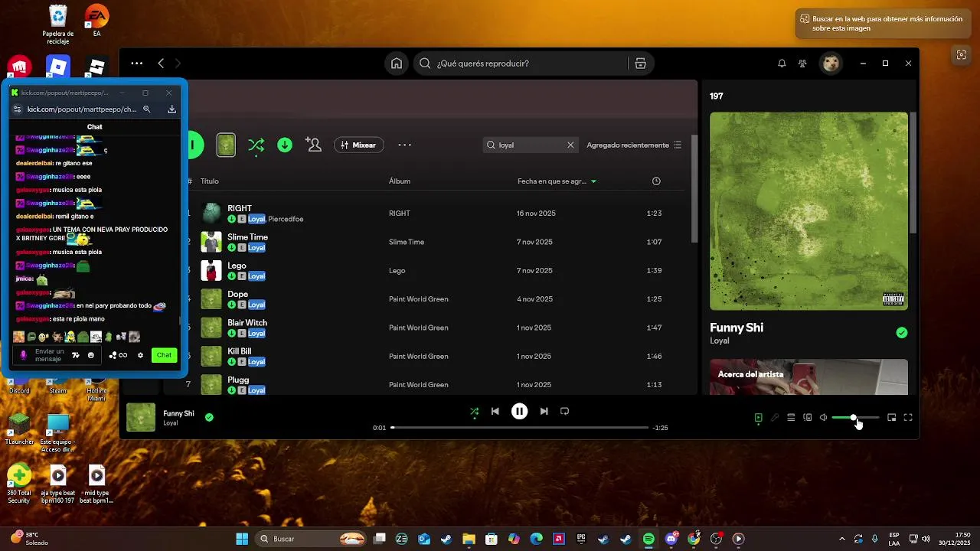This screenshot has height=551, width=980.
Task: Toggle repeat mode
Action: 564,411
